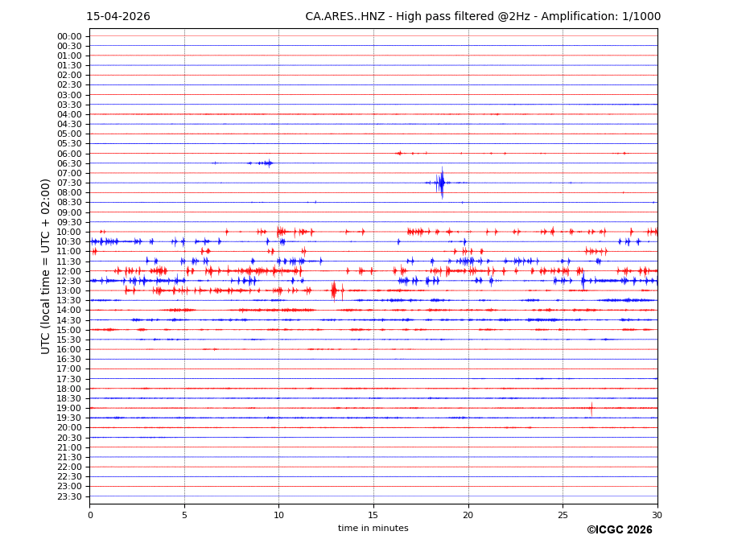This screenshot has height=560, width=746.
Task: Select the 00:00 row label
Action: (69, 36)
